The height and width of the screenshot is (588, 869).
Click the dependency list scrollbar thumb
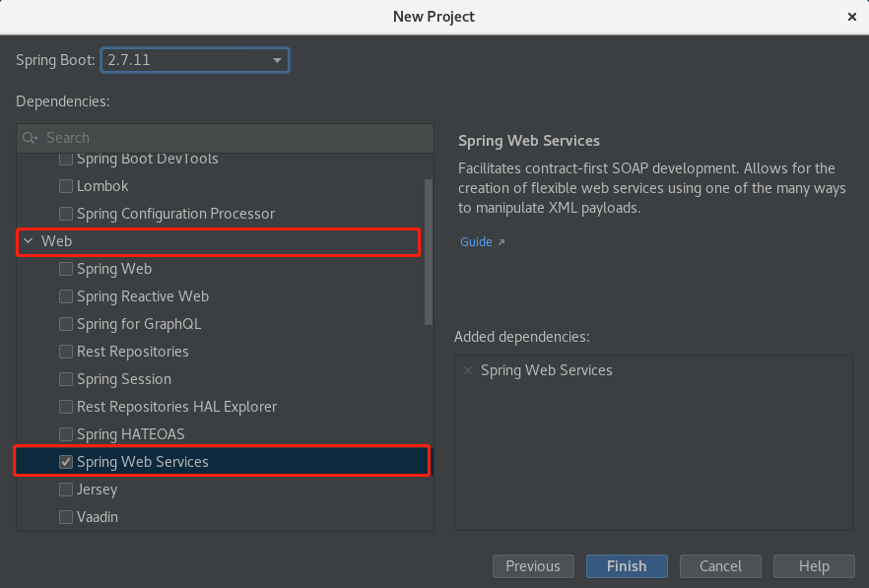point(429,251)
